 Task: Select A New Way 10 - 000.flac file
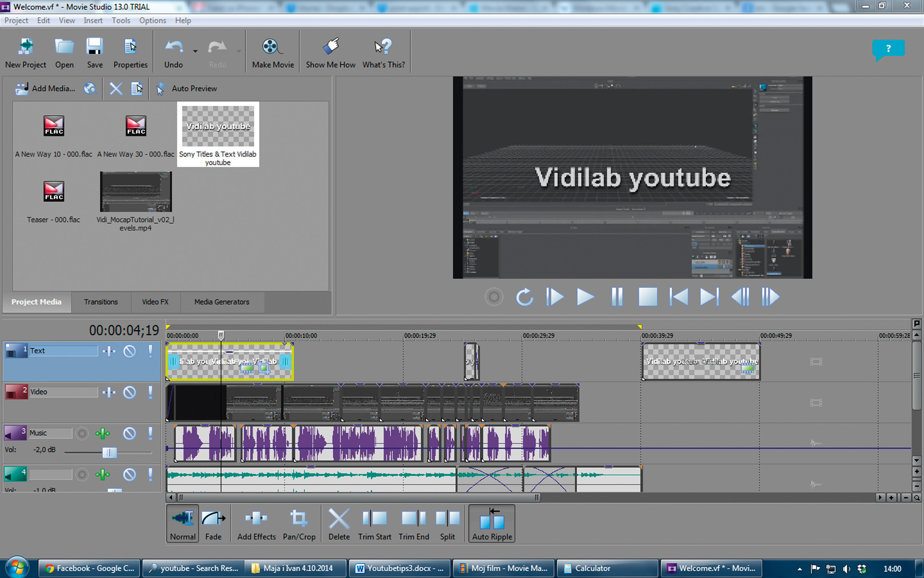[x=54, y=136]
